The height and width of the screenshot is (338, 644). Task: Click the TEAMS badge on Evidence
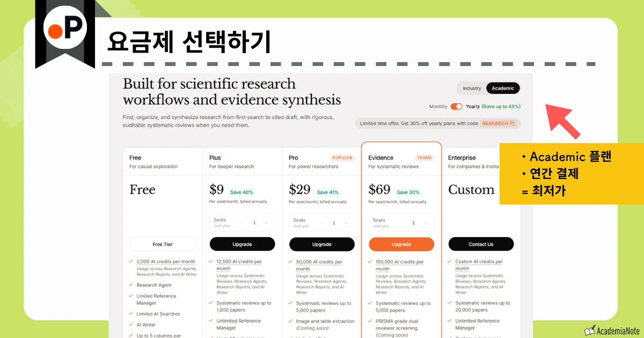(x=425, y=158)
